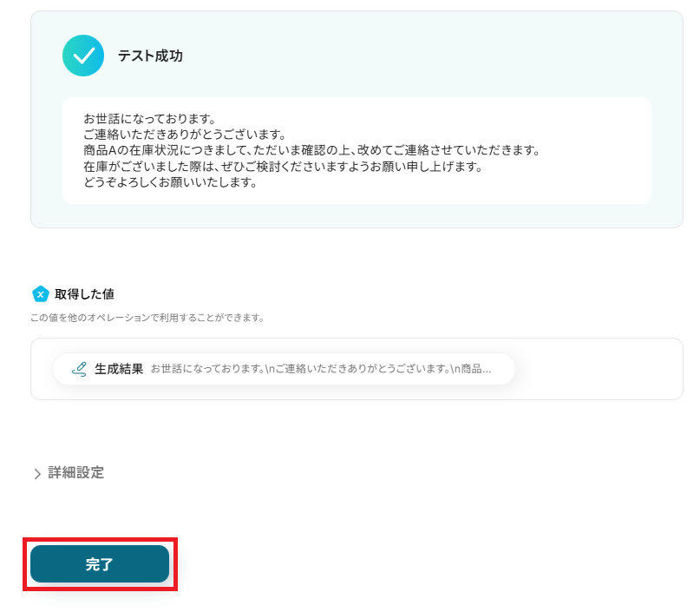Click empty space right of 生成結果 chip
Image resolution: width=700 pixels, height=612 pixels.
[x=599, y=369]
